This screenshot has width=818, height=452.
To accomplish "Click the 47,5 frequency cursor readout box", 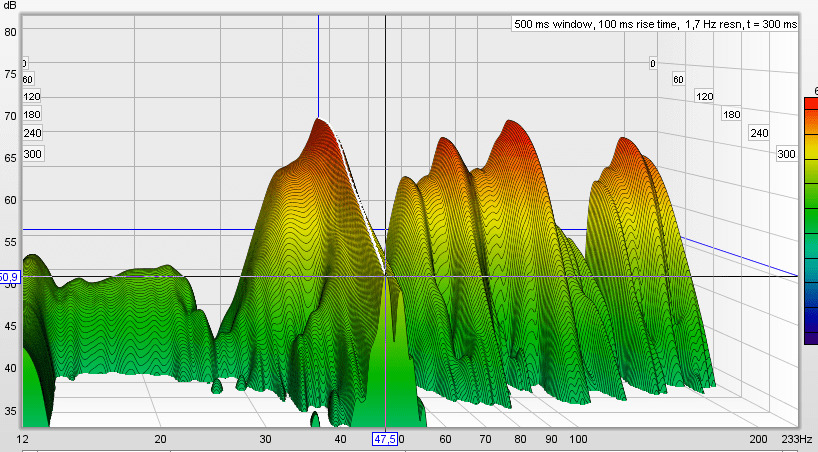I will point(385,439).
